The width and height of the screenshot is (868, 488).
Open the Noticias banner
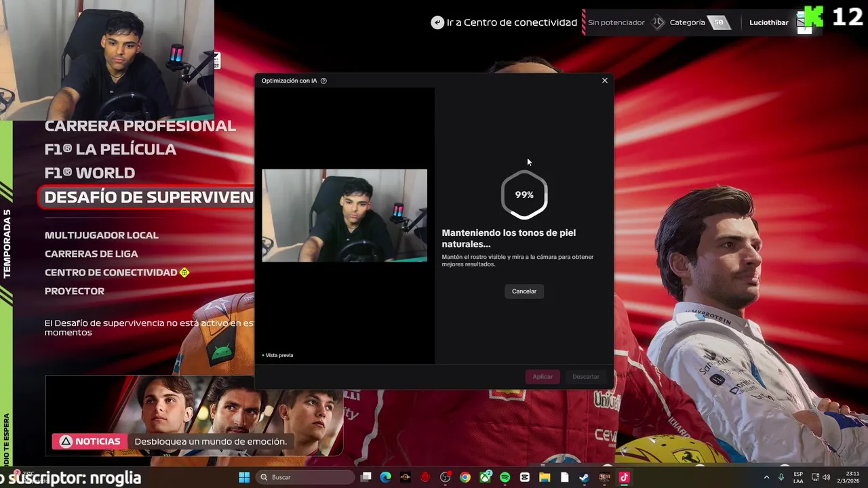(x=172, y=441)
